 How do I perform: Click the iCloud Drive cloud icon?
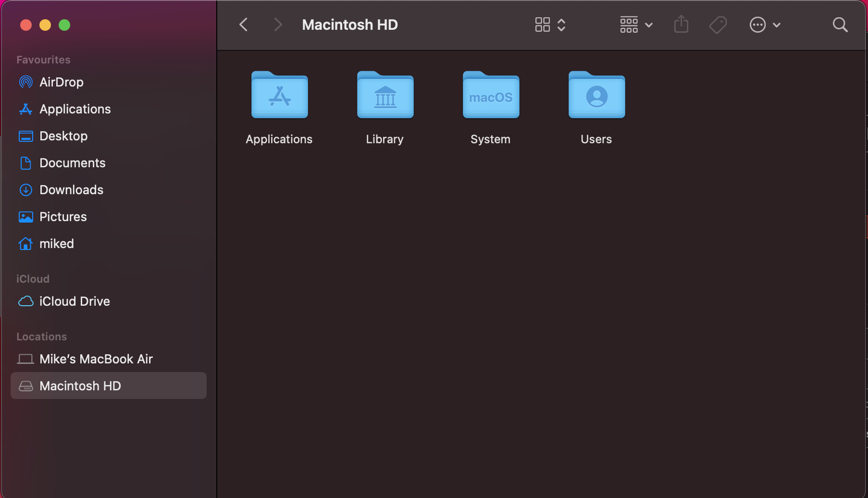point(26,301)
